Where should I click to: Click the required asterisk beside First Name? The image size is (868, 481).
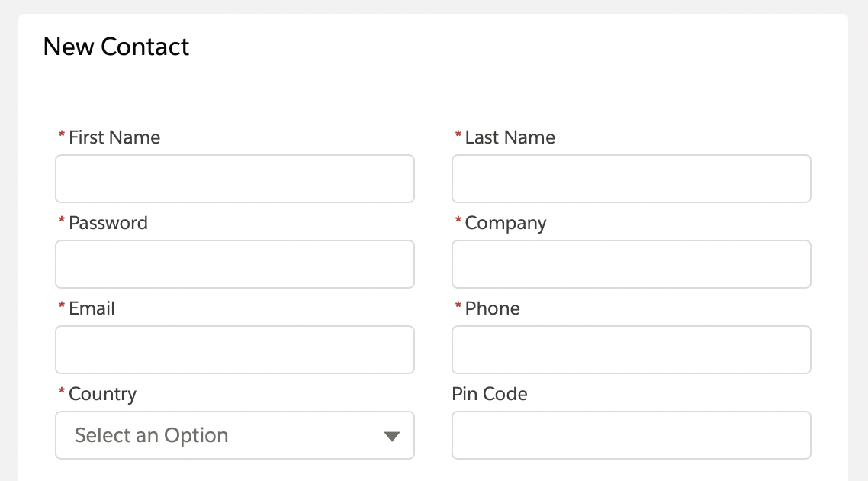[61, 137]
